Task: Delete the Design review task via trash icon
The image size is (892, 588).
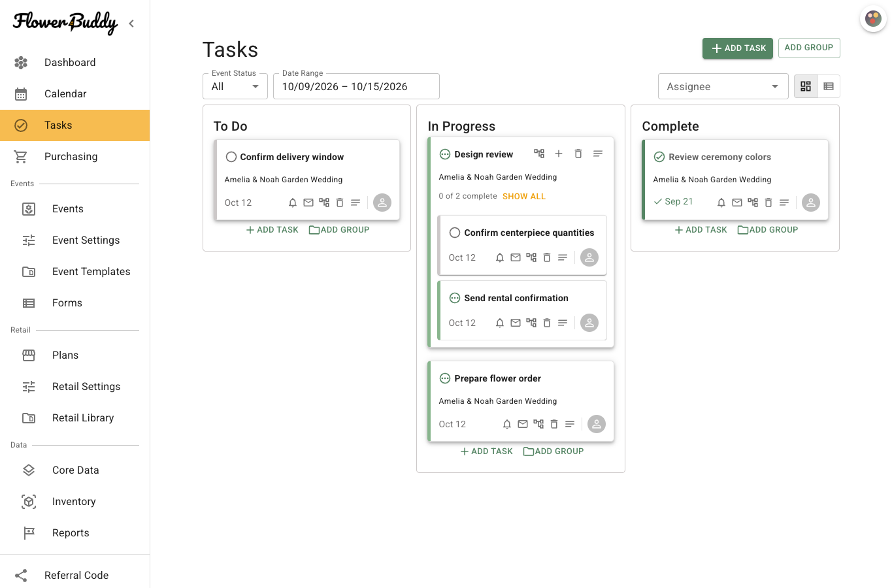Action: pyautogui.click(x=578, y=154)
